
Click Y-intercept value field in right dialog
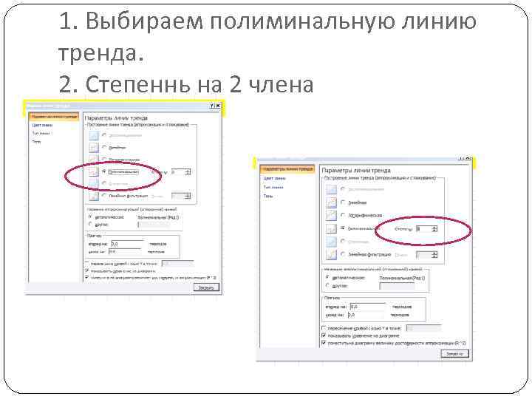pos(423,328)
